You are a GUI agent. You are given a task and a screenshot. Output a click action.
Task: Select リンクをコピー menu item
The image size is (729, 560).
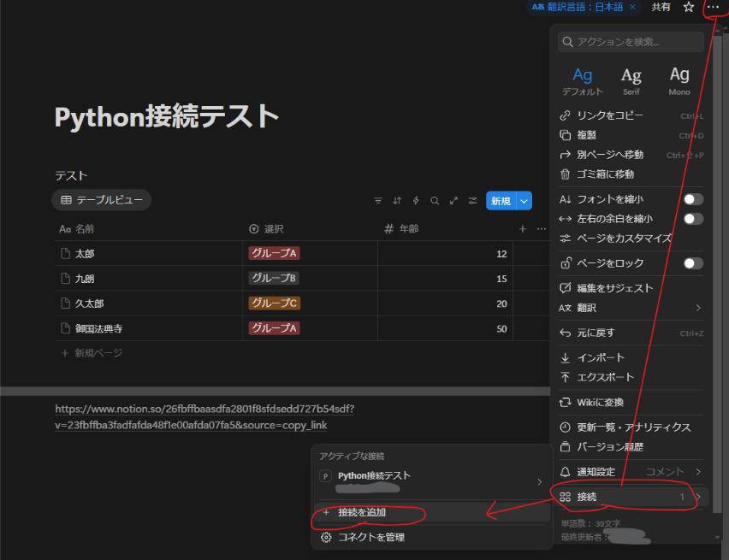coord(609,115)
